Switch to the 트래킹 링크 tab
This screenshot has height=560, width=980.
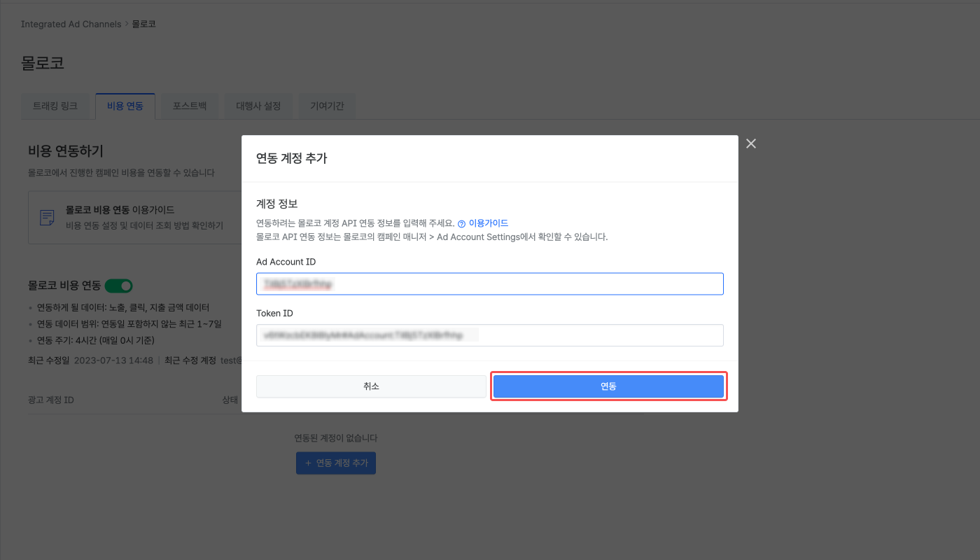tap(55, 106)
